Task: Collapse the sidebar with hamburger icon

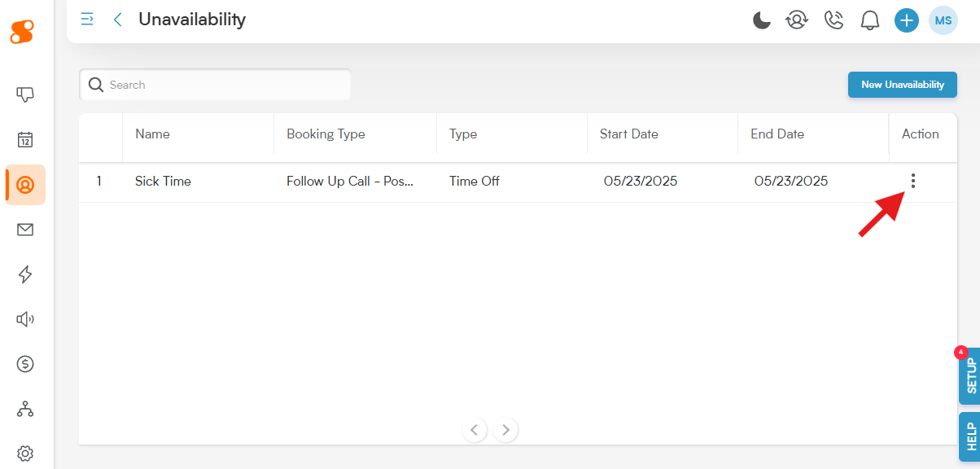Action: pos(87,19)
